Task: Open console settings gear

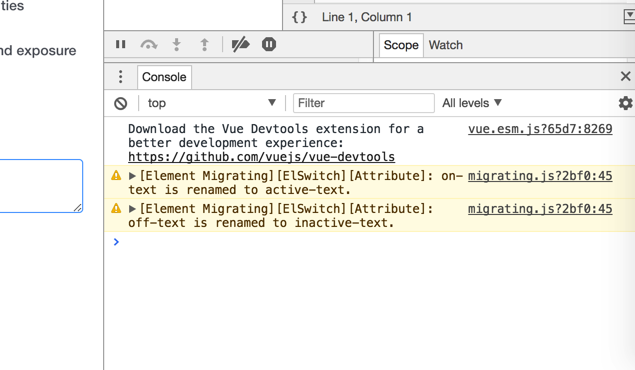Action: click(x=625, y=103)
